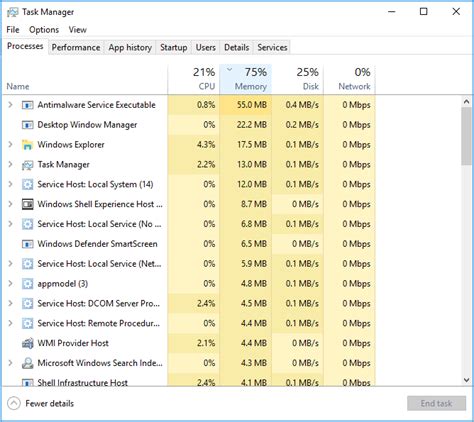
Task: Open the Startup tab
Action: pyautogui.click(x=174, y=47)
